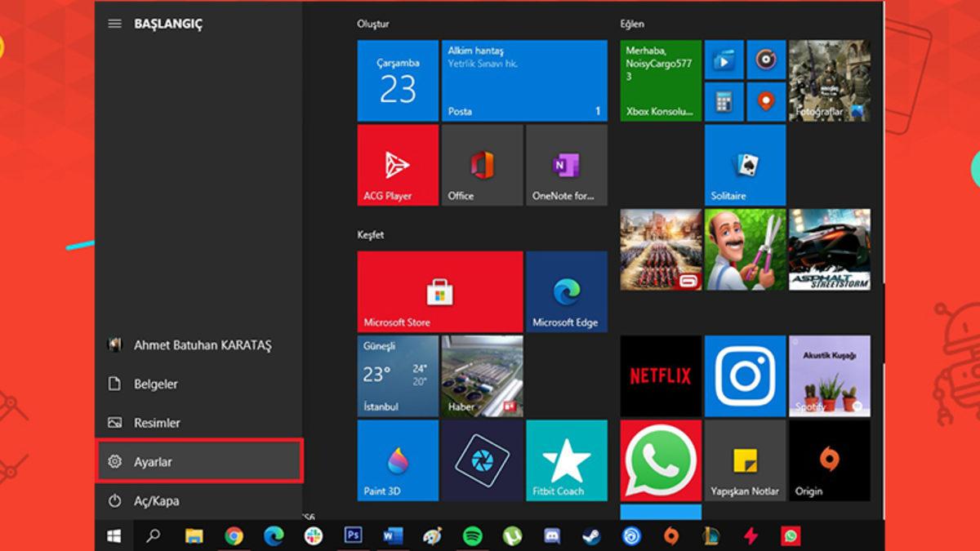The image size is (980, 551).
Task: Launch Instagram from the Start menu
Action: click(744, 375)
